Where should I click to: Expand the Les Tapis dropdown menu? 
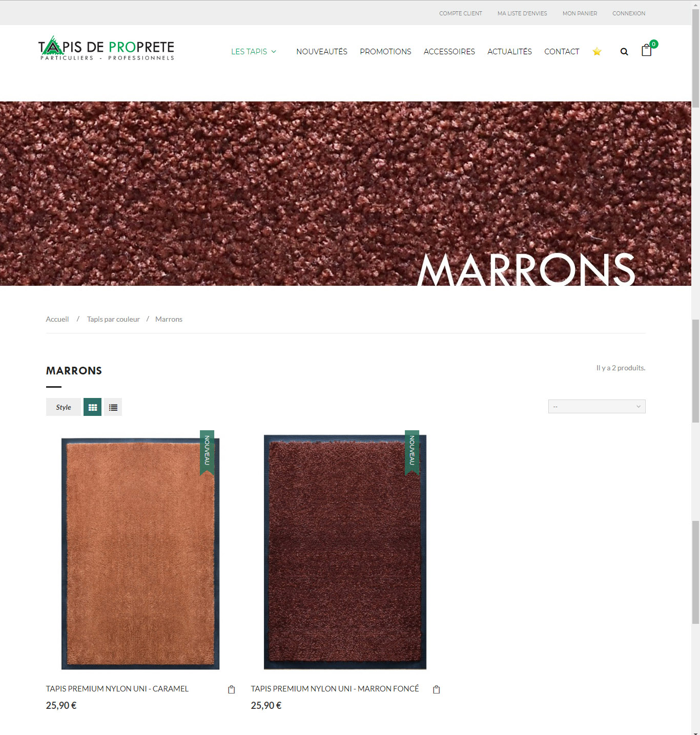(254, 51)
